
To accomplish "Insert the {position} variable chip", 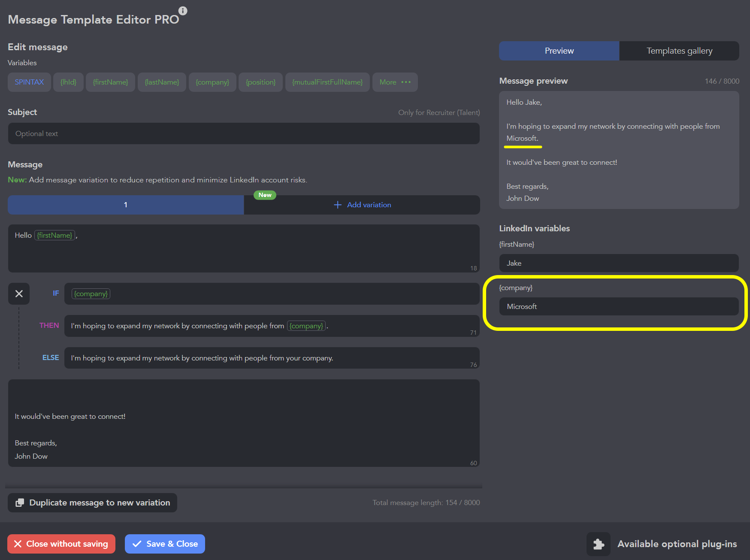I will tap(260, 82).
